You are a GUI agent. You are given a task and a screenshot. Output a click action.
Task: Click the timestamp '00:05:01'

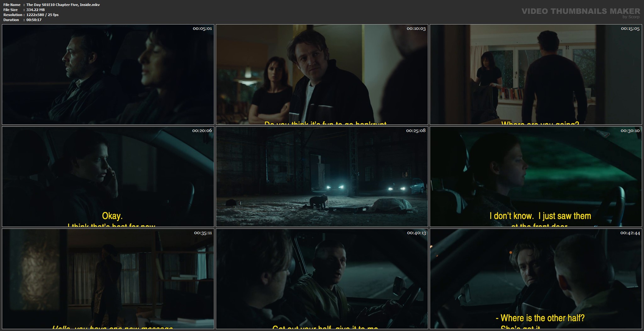202,29
